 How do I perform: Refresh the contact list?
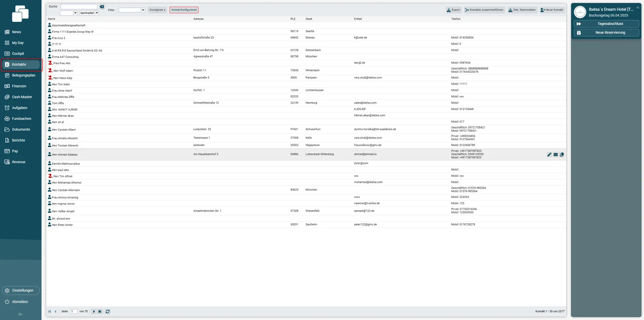tap(107, 312)
